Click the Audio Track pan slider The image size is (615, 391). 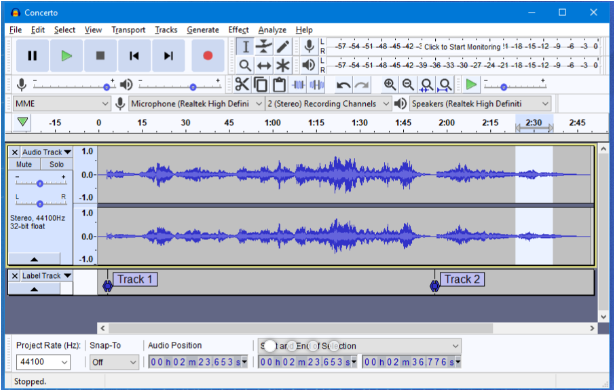tap(40, 203)
